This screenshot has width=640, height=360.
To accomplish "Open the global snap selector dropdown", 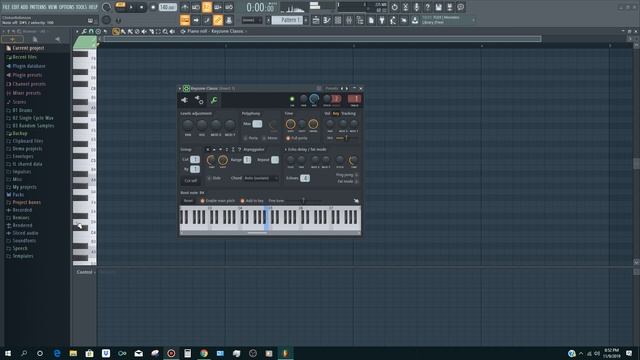I will click(x=252, y=20).
